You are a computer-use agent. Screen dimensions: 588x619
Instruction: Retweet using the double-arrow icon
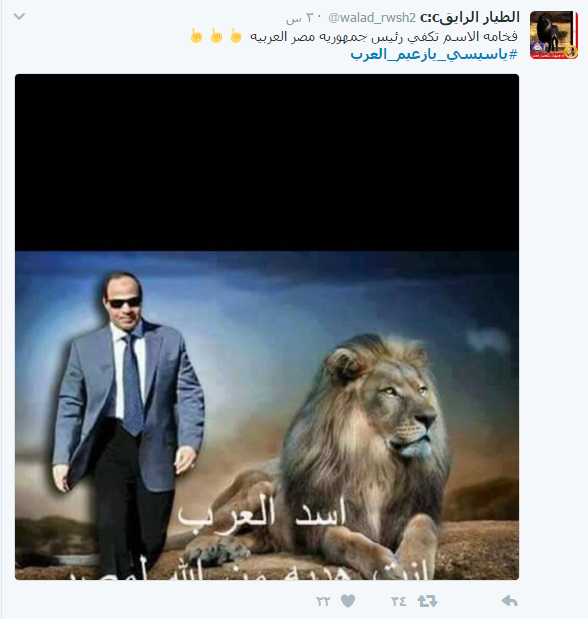427,601
